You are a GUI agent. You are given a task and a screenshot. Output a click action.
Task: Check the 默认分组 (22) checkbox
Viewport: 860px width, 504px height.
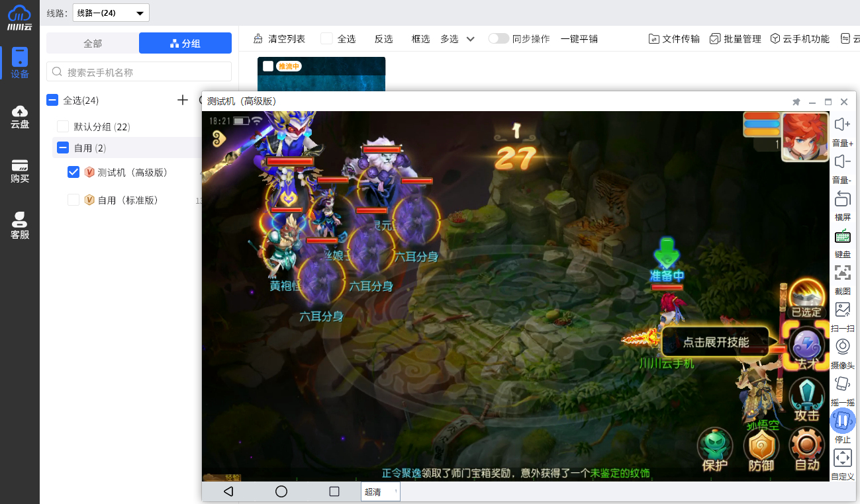63,126
